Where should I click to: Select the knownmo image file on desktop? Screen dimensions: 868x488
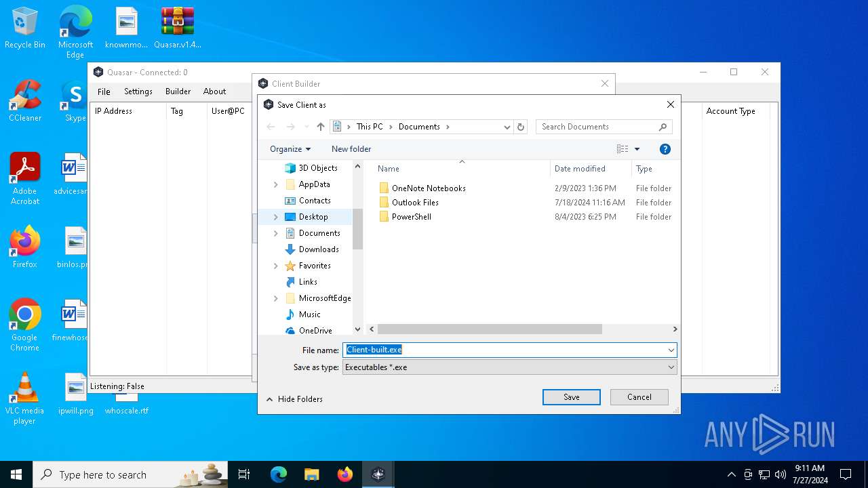[x=126, y=28]
